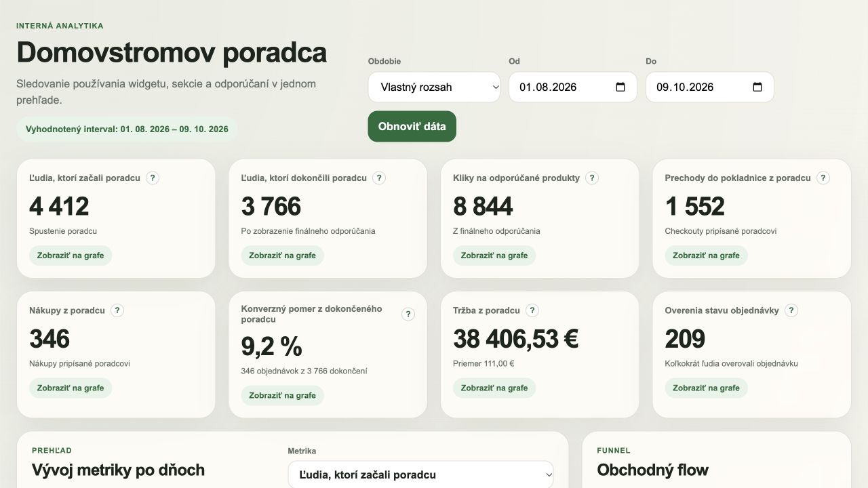Click the Obchodný flow heading

coord(652,470)
